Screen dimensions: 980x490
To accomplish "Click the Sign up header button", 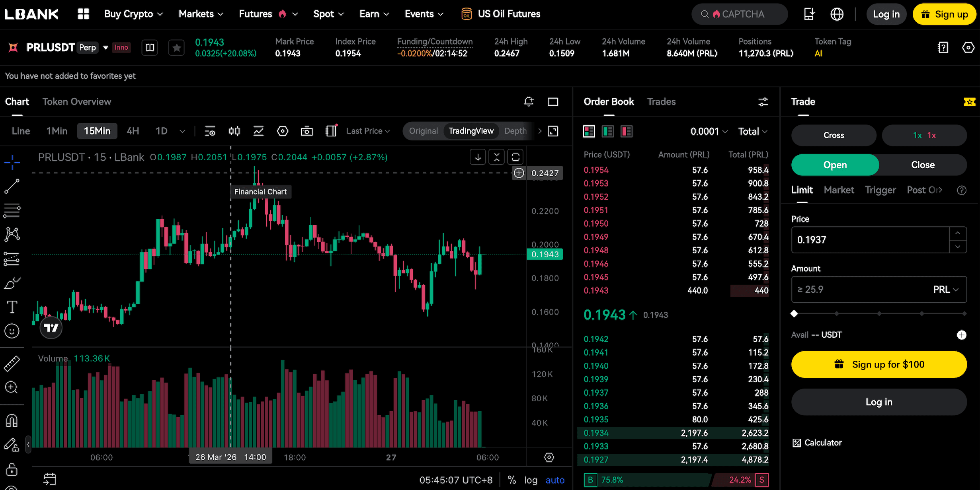I will point(944,14).
